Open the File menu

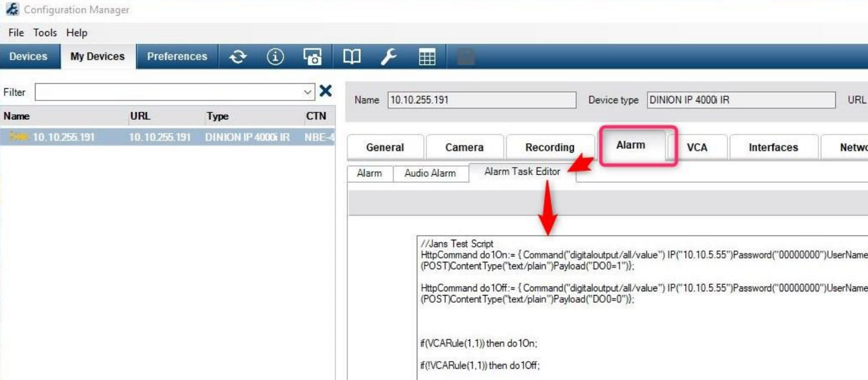coord(16,33)
